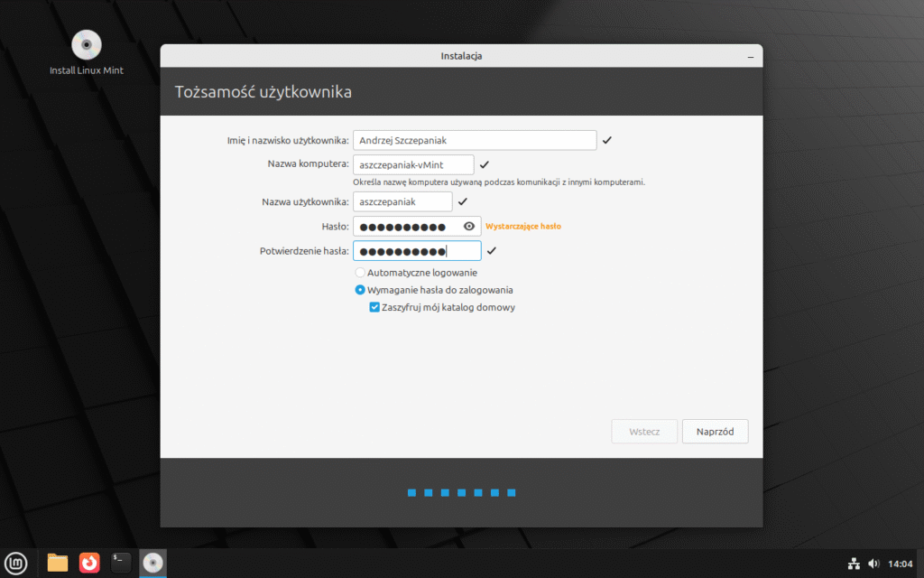The height and width of the screenshot is (578, 924).
Task: Open the Terminal from the taskbar
Action: tap(121, 563)
